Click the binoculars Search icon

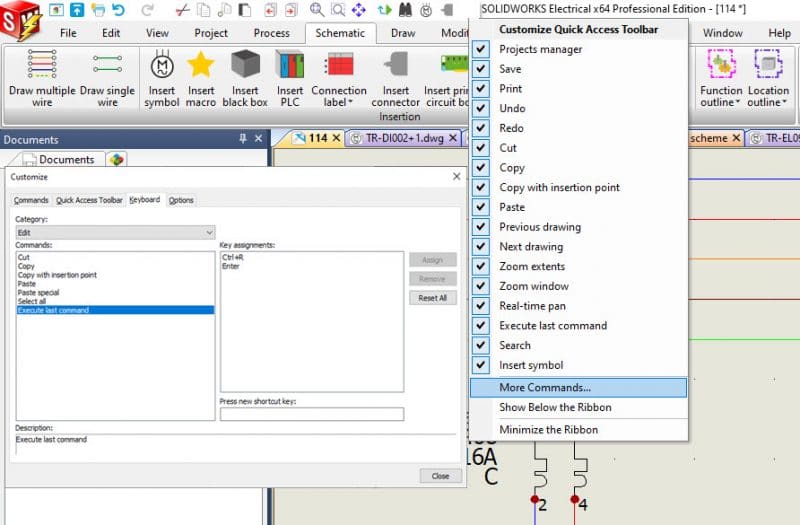point(405,9)
